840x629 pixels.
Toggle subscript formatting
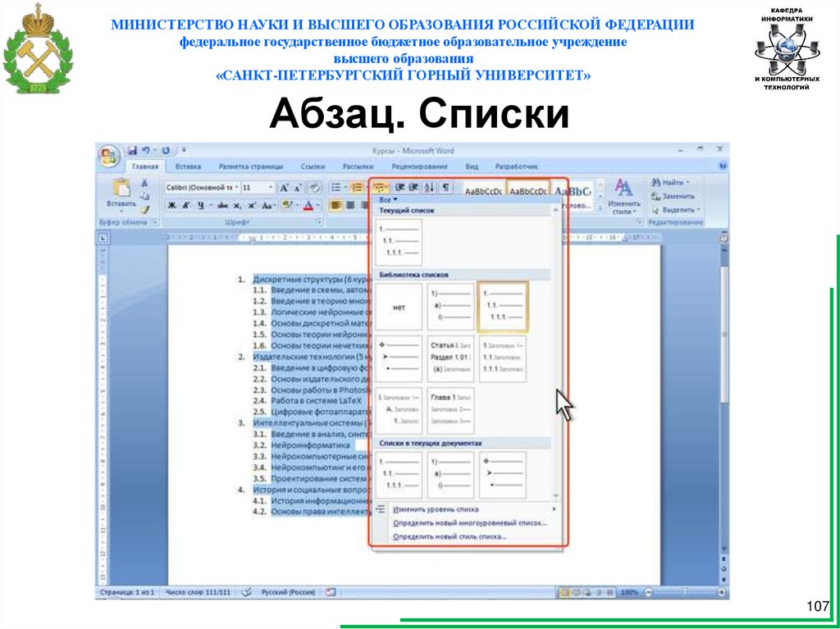coord(237,205)
